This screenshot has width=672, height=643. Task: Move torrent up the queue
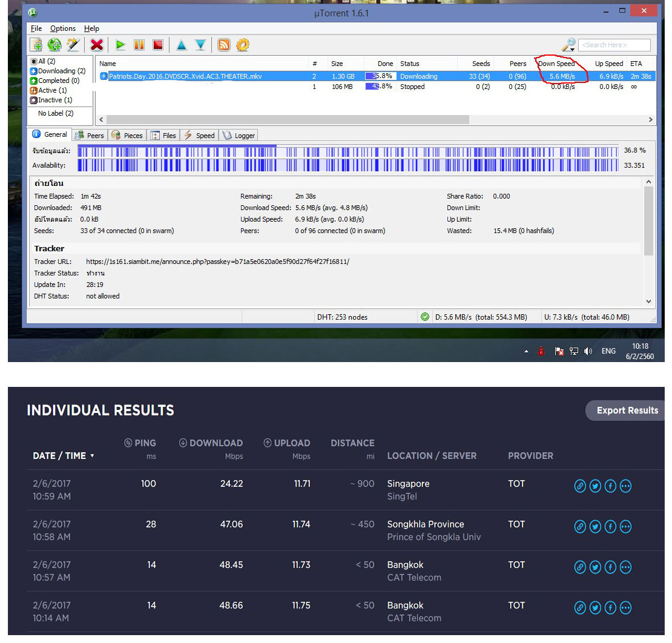click(x=181, y=45)
